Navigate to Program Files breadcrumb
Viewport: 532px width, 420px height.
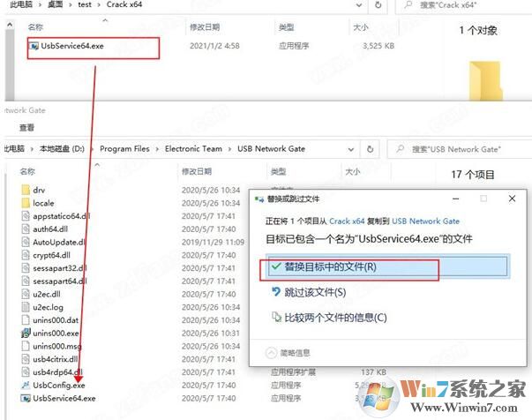[x=124, y=149]
